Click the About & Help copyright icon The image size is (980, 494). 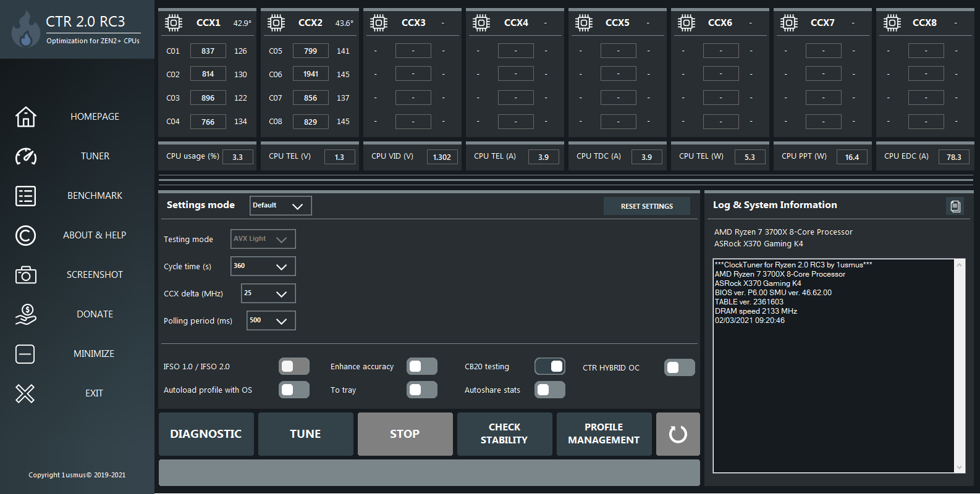point(25,235)
